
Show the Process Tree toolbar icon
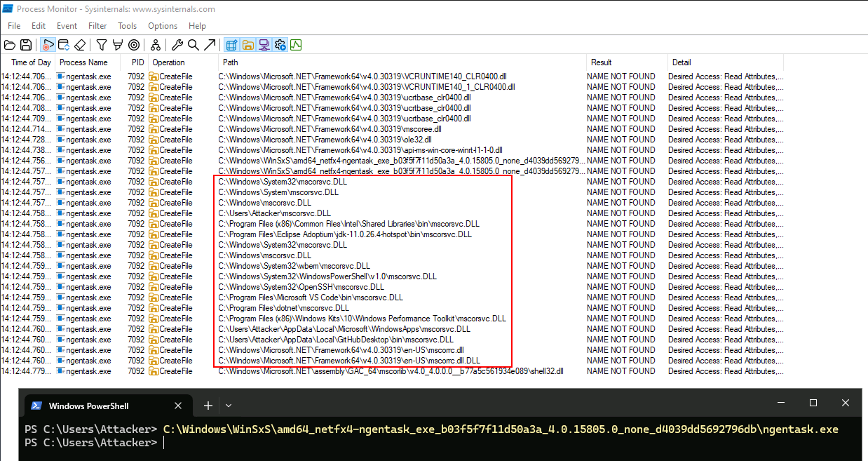(156, 45)
